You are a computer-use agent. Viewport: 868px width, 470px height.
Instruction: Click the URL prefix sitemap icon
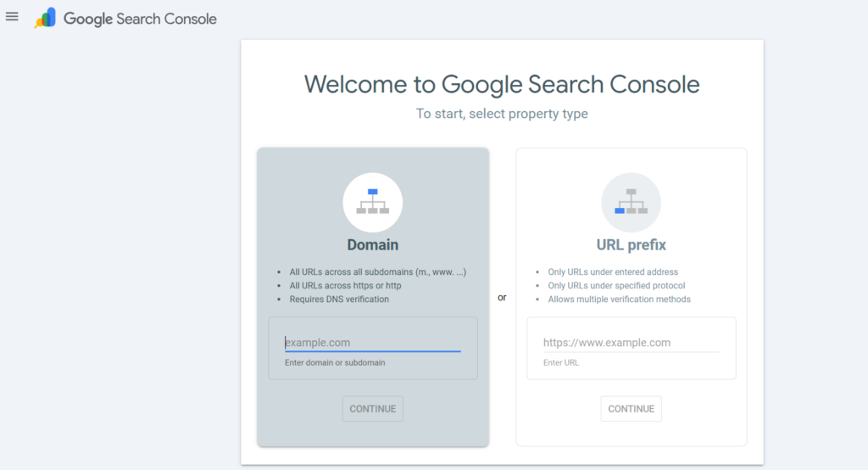point(631,202)
